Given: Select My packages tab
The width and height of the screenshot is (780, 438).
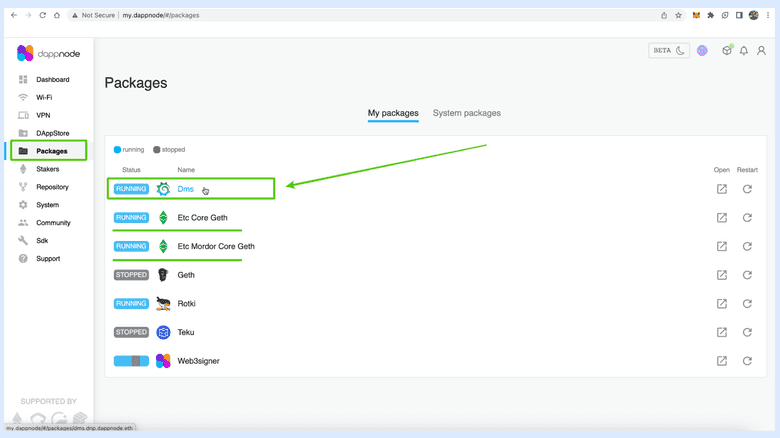Looking at the screenshot, I should pos(393,113).
